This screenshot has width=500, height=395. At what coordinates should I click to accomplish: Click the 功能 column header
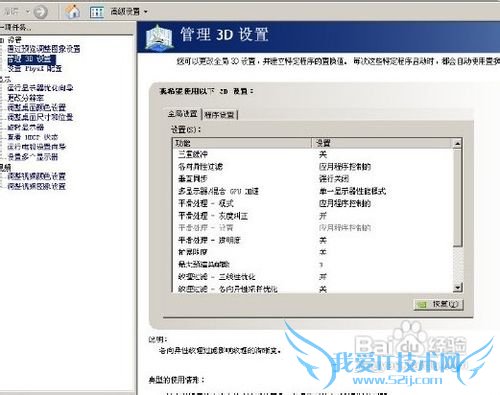click(242, 143)
